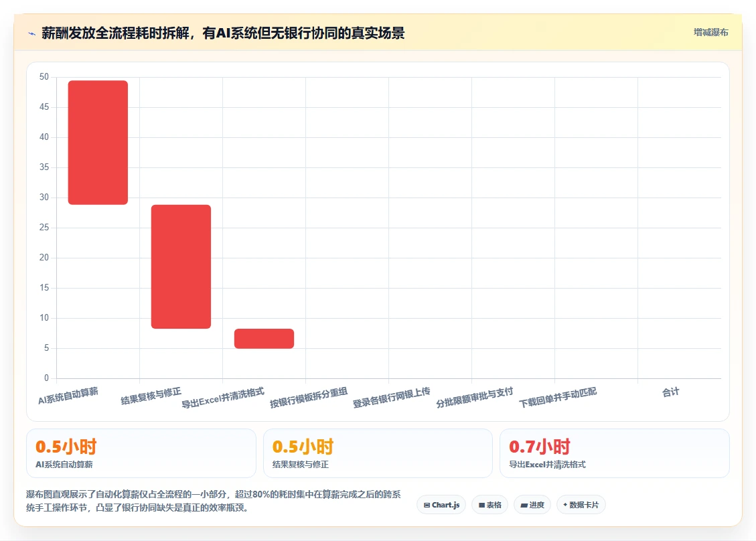Click the y-axis value 10
This screenshot has height=541, width=756.
click(44, 318)
